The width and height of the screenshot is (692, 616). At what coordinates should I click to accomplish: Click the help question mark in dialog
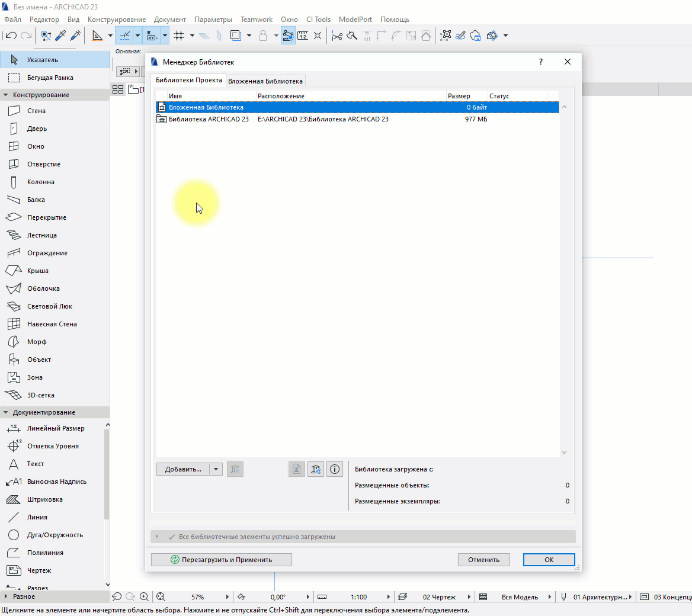pyautogui.click(x=540, y=62)
